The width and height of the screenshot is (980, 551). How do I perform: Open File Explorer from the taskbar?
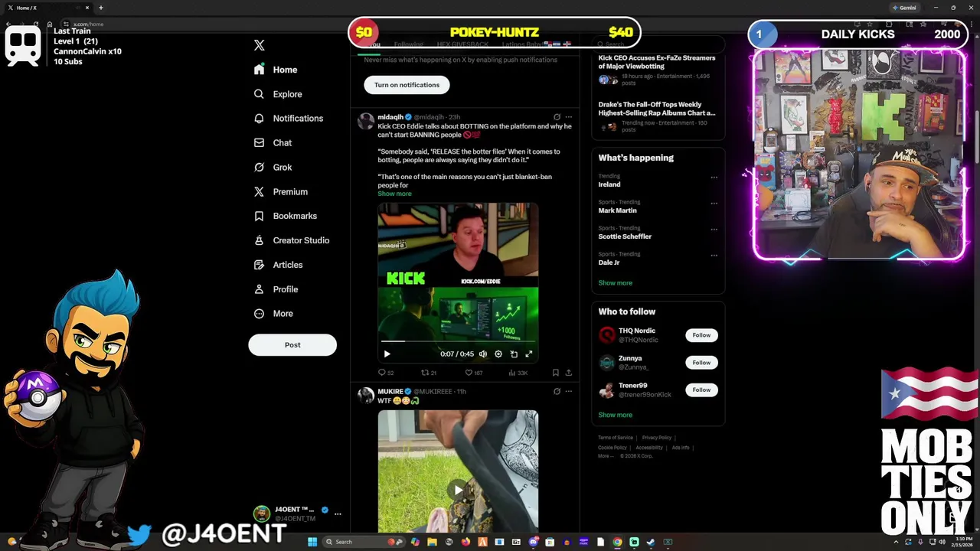pos(432,542)
